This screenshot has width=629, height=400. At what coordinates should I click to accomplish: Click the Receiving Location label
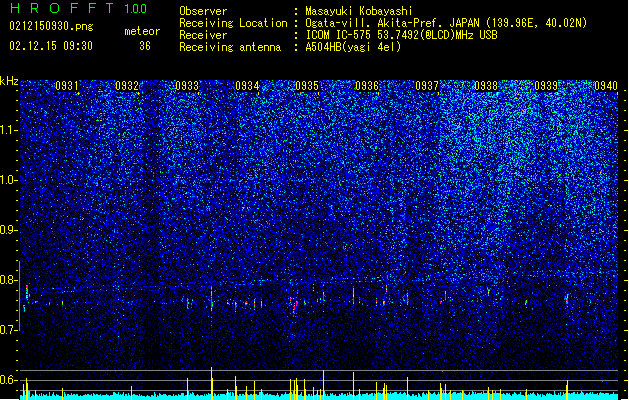[233, 23]
